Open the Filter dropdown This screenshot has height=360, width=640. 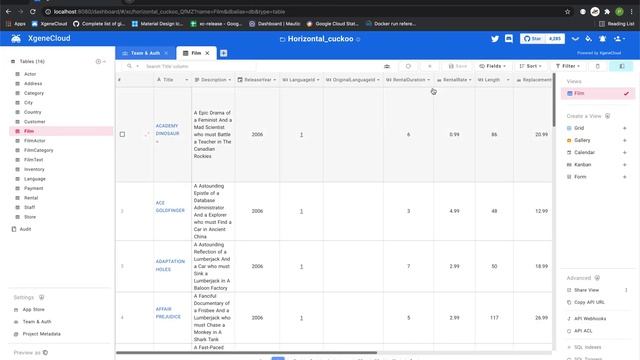point(568,66)
